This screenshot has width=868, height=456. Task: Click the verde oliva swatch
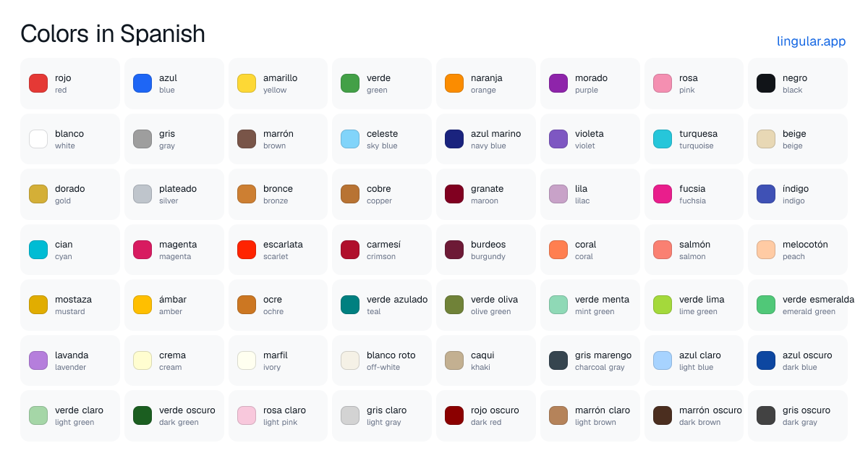tap(454, 305)
